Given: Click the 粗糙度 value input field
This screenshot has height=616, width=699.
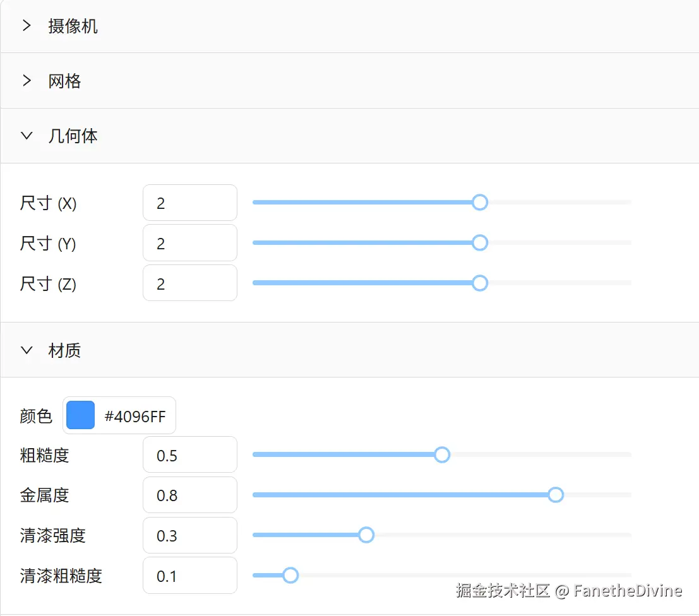Looking at the screenshot, I should (x=190, y=455).
